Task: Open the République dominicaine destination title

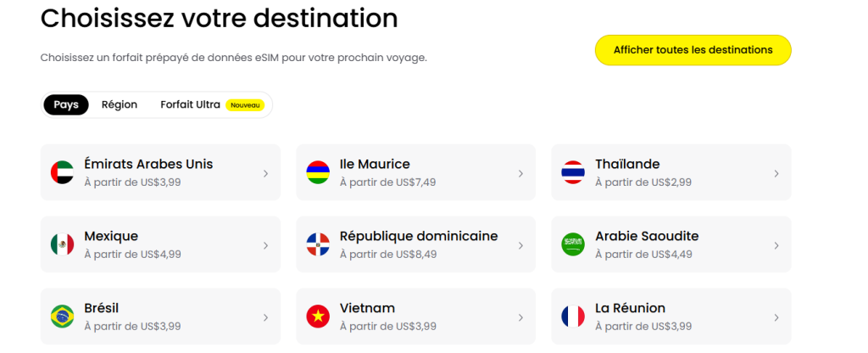Action: point(419,236)
